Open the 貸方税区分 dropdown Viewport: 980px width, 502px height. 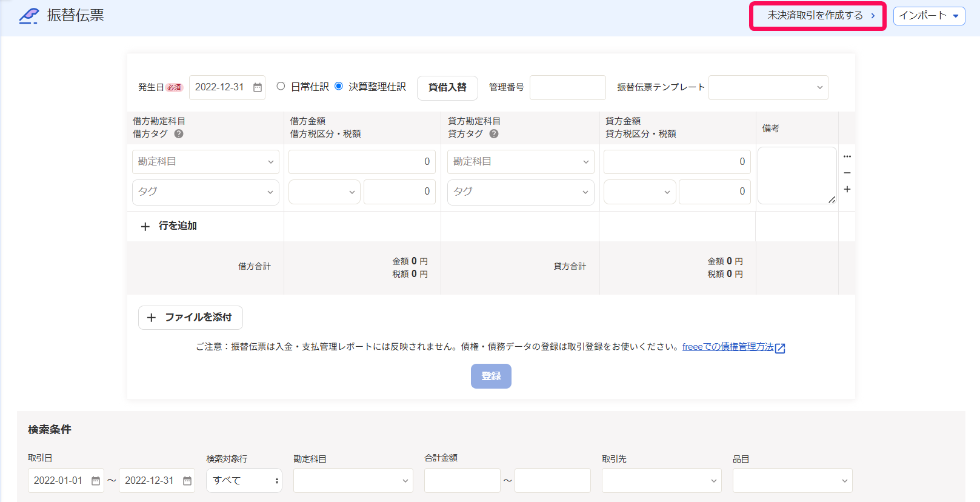pos(639,192)
